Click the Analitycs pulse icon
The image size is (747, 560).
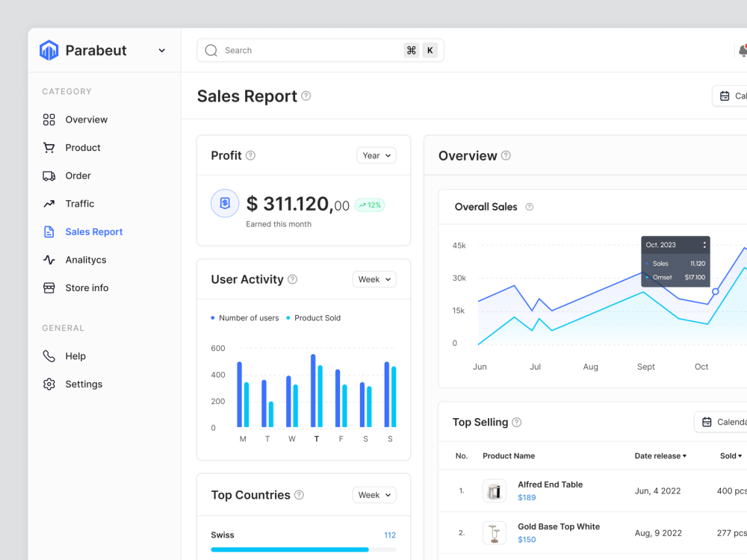[49, 260]
